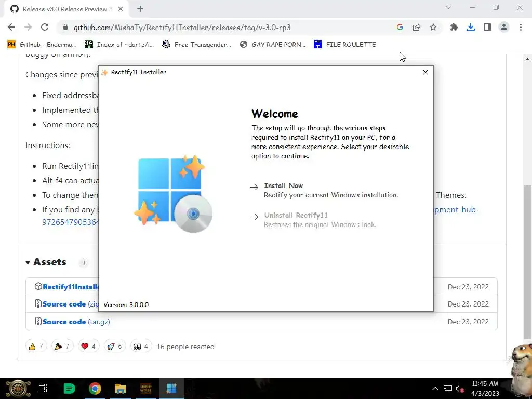The image size is (532, 399).
Task: Click Uninstall Rectify11 option
Action: (x=296, y=215)
